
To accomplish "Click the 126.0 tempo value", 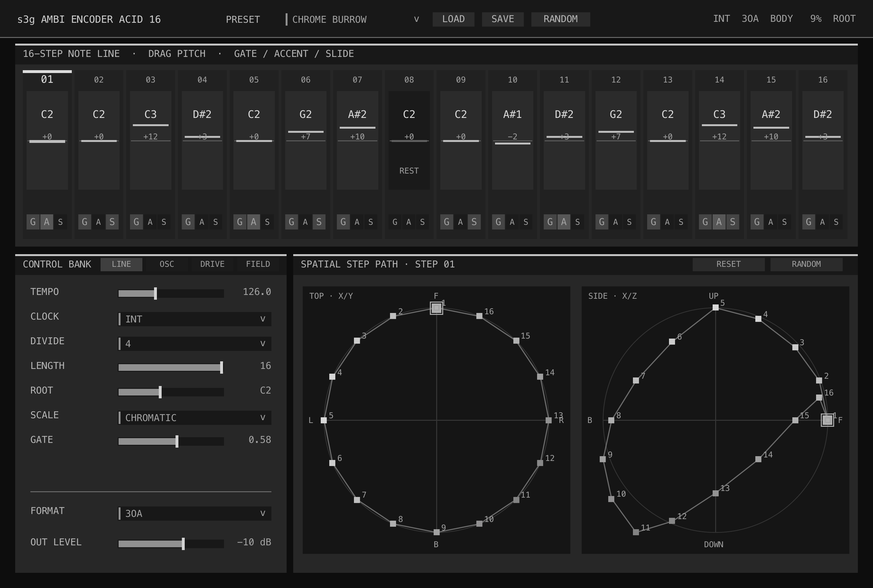I will coord(257,292).
